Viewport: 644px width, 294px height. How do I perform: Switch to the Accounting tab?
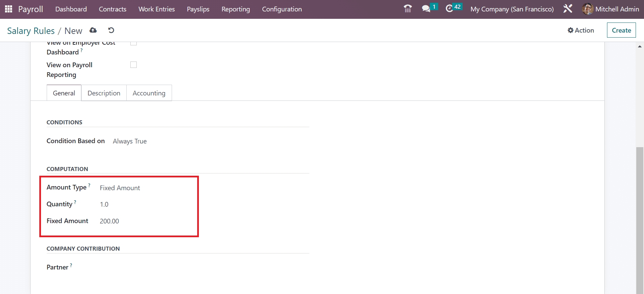pyautogui.click(x=149, y=93)
